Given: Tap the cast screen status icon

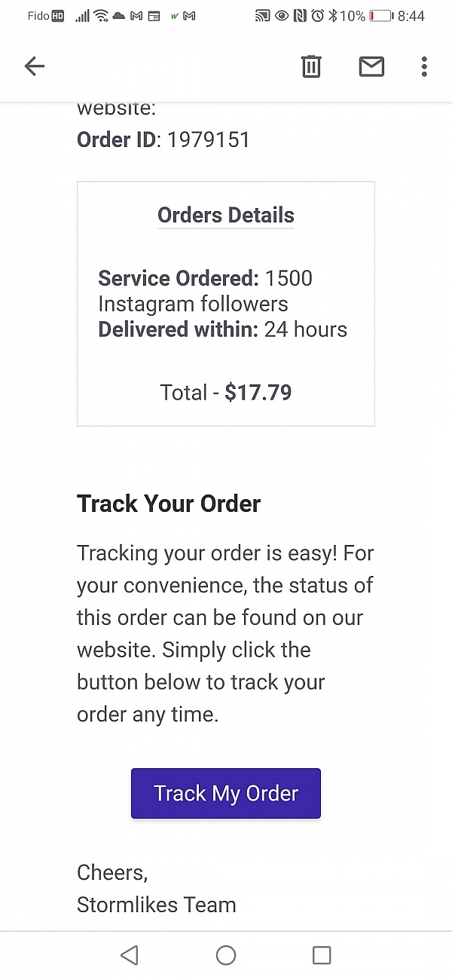Looking at the screenshot, I should point(262,16).
